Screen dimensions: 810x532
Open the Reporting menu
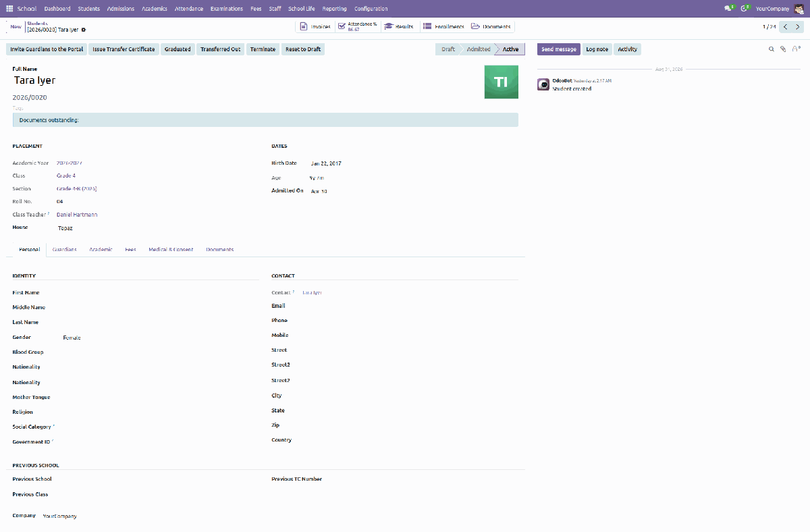point(334,9)
